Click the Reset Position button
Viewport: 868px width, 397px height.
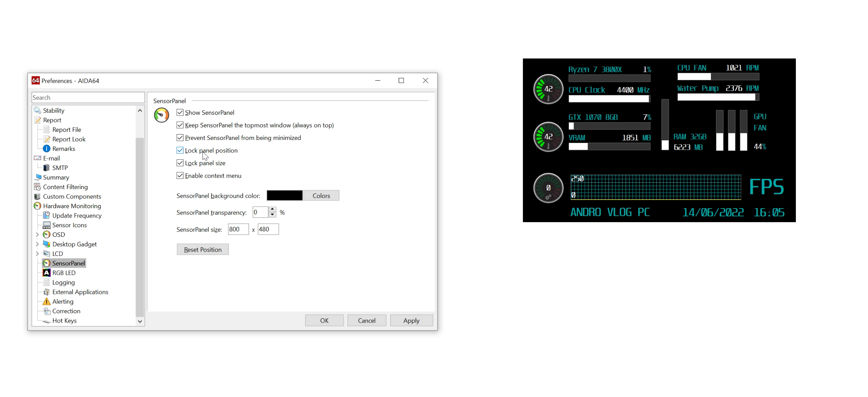click(202, 249)
